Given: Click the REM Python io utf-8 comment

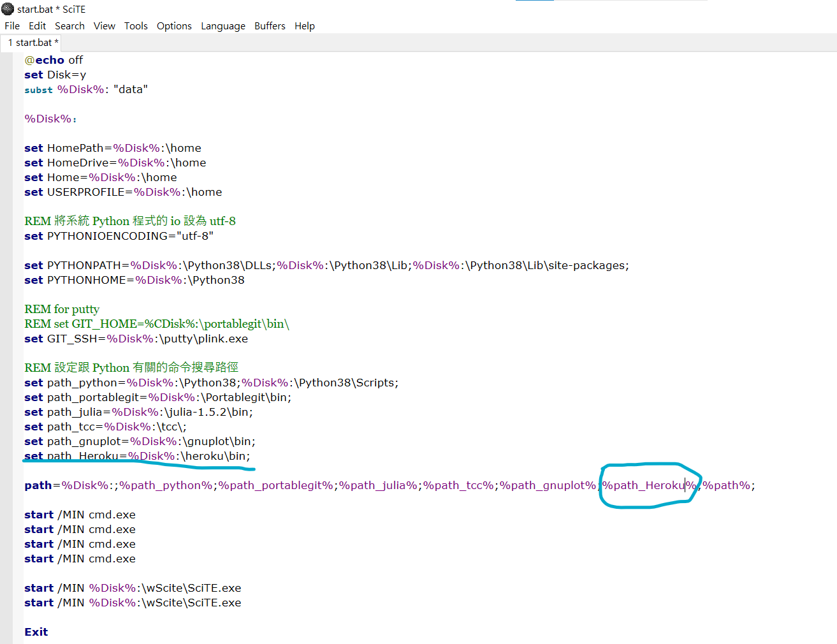Looking at the screenshot, I should point(130,221).
